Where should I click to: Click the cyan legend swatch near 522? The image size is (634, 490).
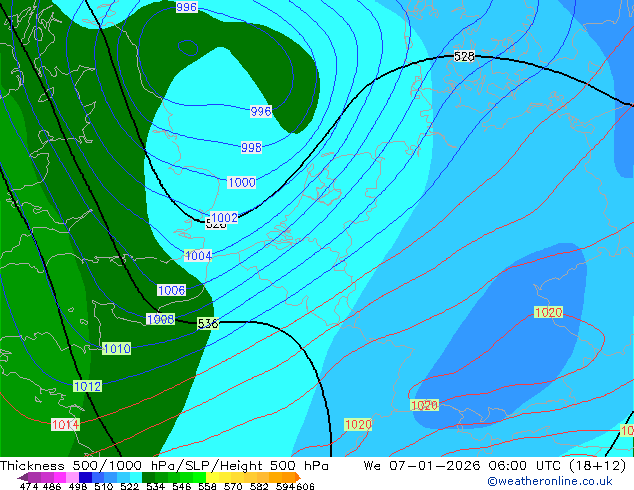(135, 477)
